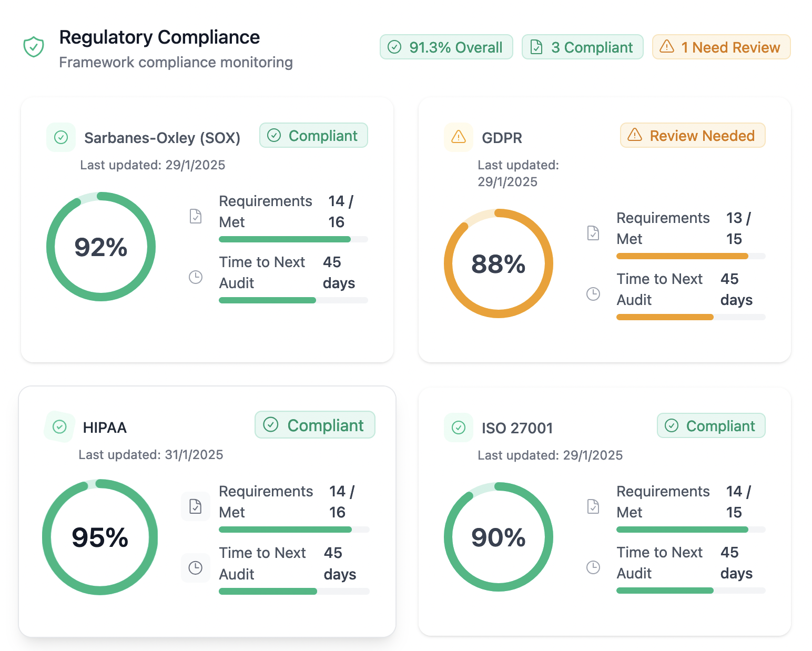Click the SOX Requirements Met document icon
Viewport: 812px width, 651px height.
pyautogui.click(x=196, y=216)
